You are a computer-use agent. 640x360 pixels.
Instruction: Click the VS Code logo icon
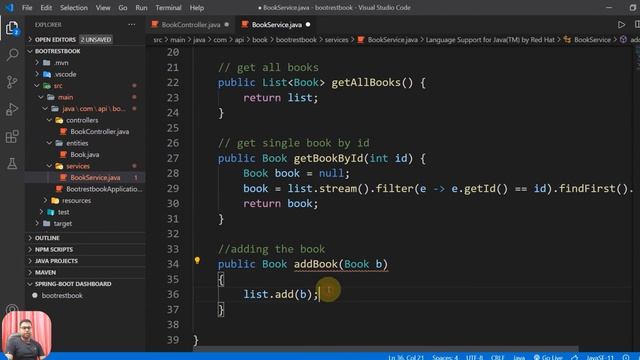[9, 7]
